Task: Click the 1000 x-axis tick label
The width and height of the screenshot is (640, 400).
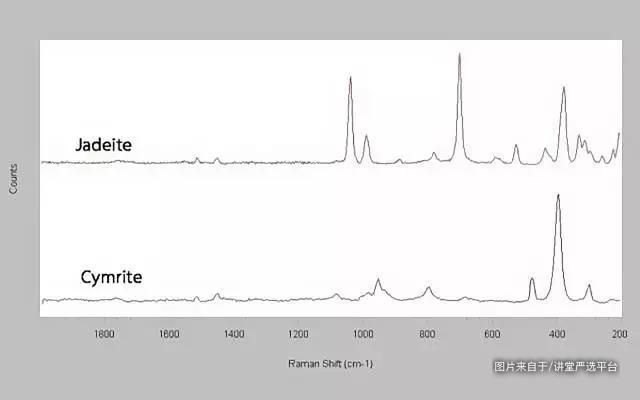Action: (362, 335)
